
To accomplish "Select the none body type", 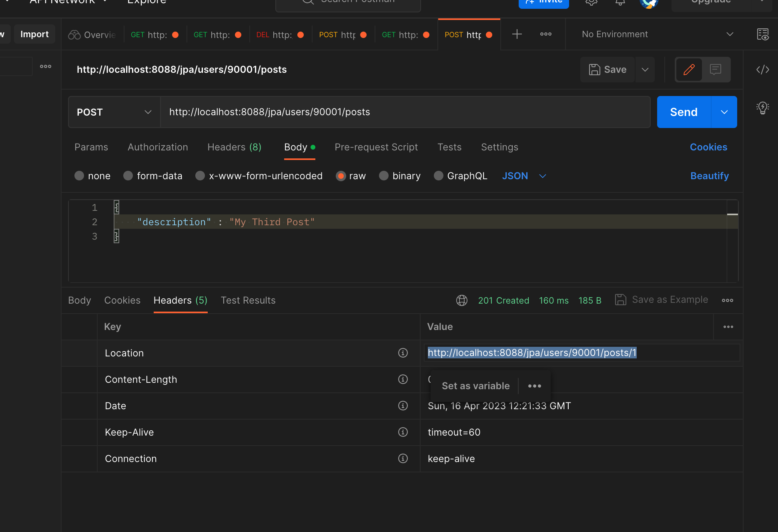I will [79, 176].
